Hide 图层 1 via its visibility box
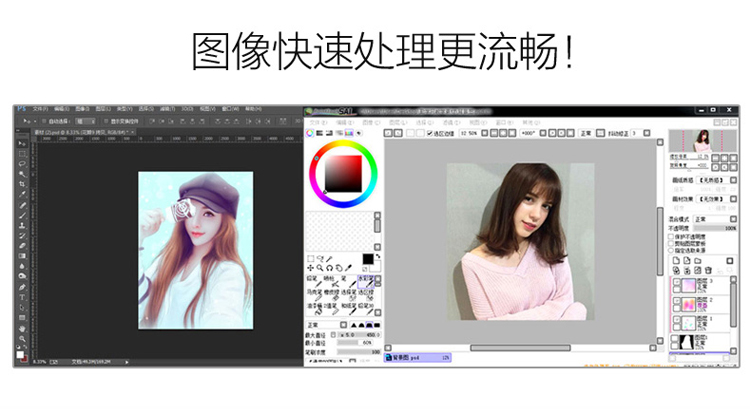 676,319
